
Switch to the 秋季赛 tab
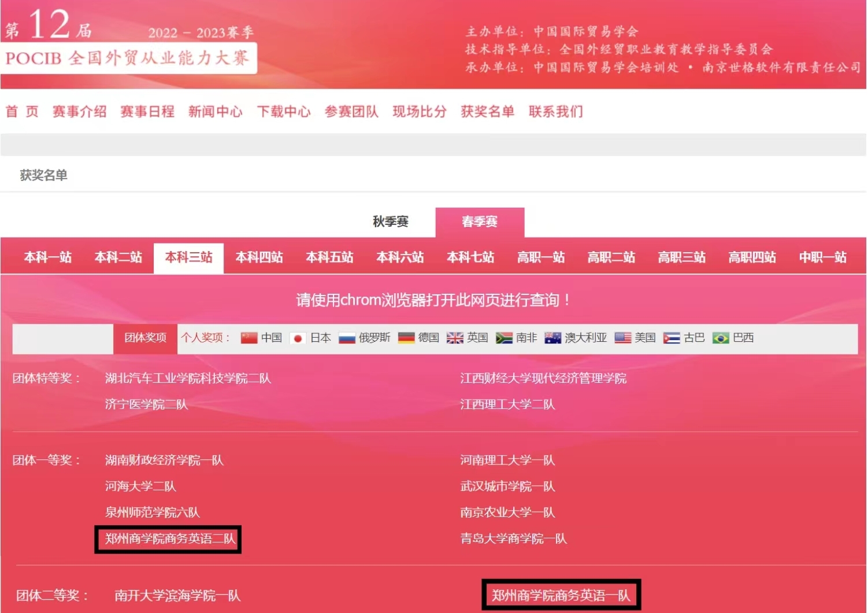pyautogui.click(x=391, y=222)
